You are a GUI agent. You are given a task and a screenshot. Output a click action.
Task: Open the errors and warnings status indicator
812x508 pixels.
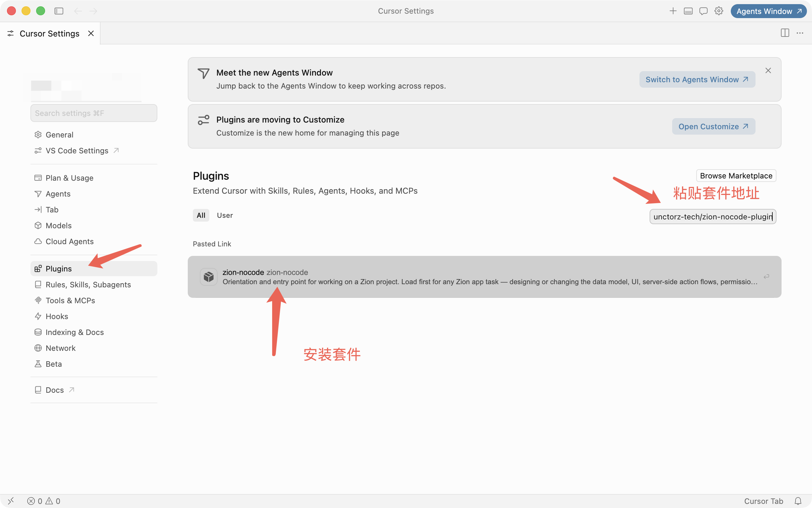click(44, 501)
